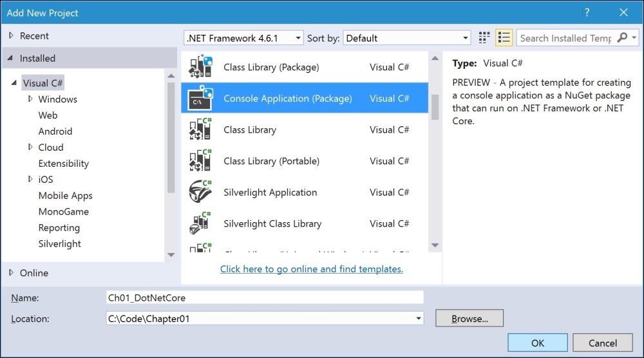Click the search magnifier icon
This screenshot has width=644, height=358.
(622, 38)
